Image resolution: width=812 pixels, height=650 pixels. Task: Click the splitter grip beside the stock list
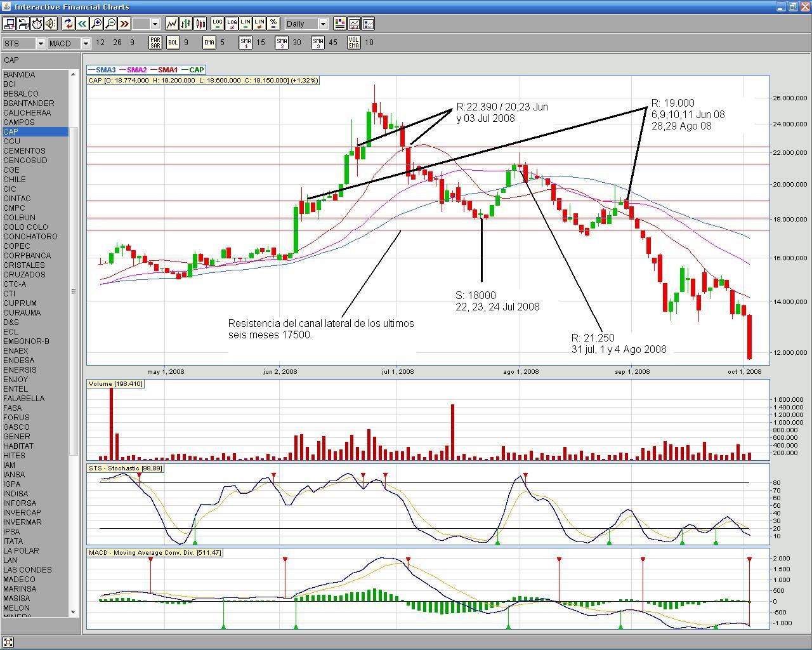74,291
